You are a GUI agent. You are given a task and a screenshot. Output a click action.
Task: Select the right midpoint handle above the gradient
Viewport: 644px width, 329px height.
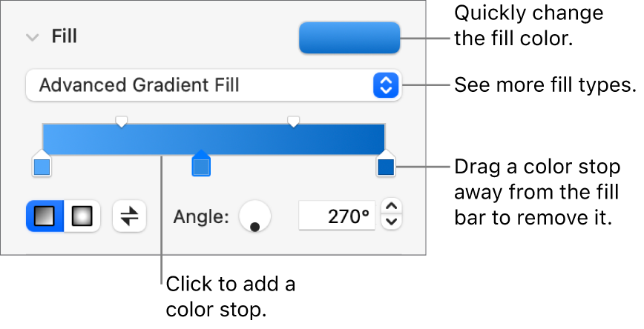(294, 120)
